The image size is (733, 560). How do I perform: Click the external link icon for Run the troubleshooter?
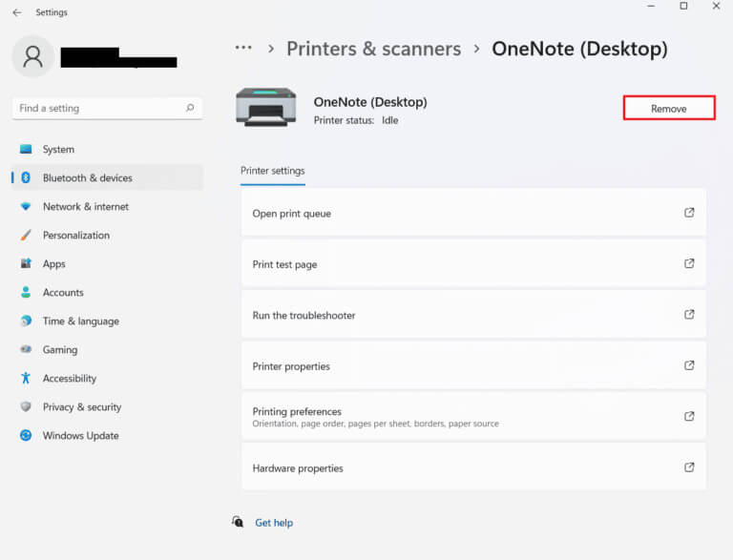coord(689,315)
